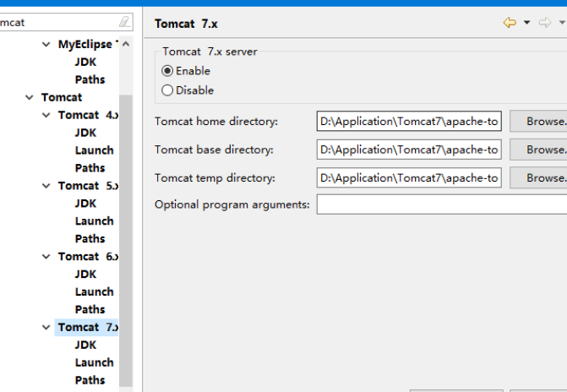Open Paths under Tomcat 6.x
Viewport: 567px width, 392px height.
click(x=90, y=309)
